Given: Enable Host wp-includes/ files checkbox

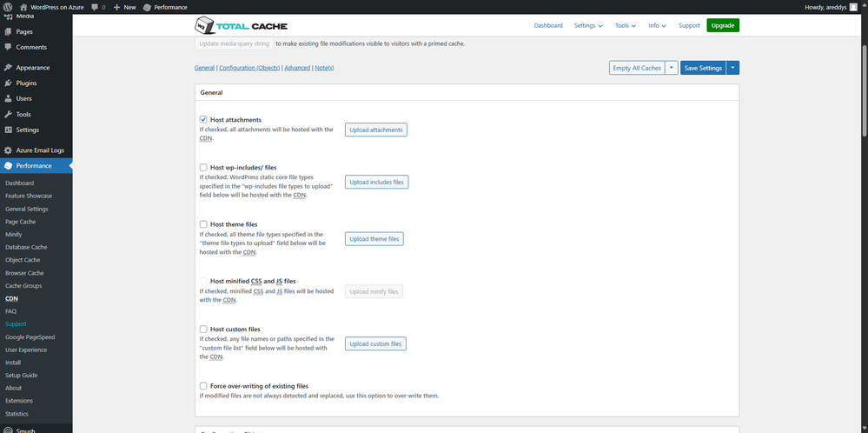Looking at the screenshot, I should tap(203, 167).
